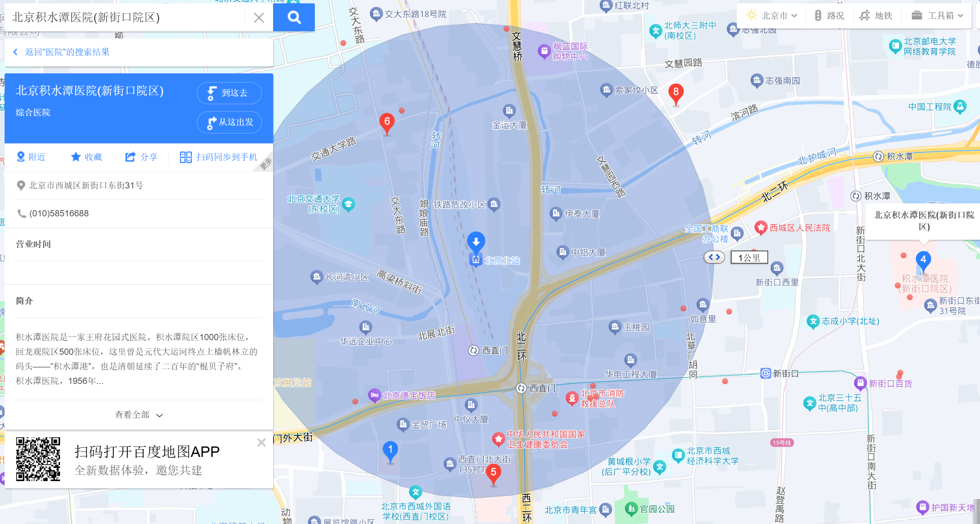Clear the search box text
980x524 pixels.
coord(259,18)
